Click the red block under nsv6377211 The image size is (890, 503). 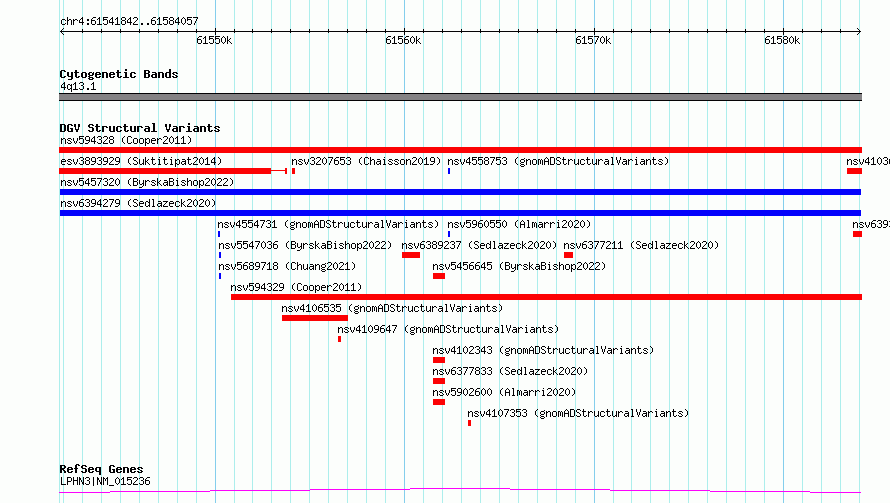(x=568, y=255)
